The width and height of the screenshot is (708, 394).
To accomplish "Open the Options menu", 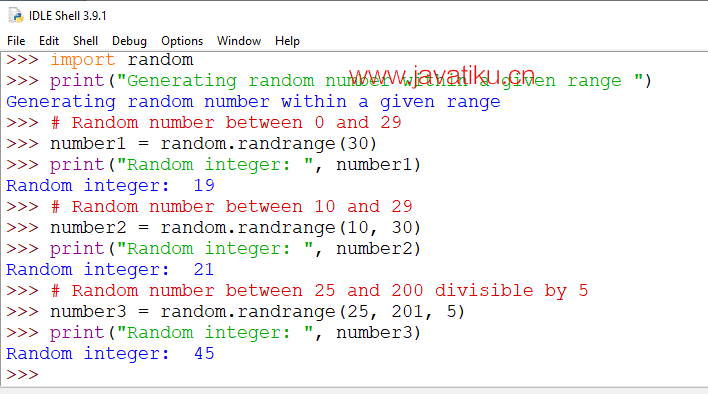I will tap(182, 41).
